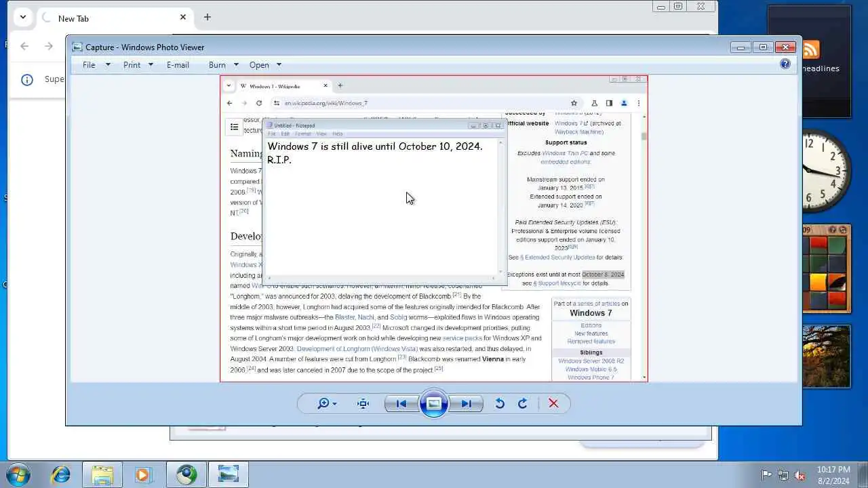Screen dimensions: 868x488
Task: Click the site info icon in Chrome
Action: tap(27, 79)
